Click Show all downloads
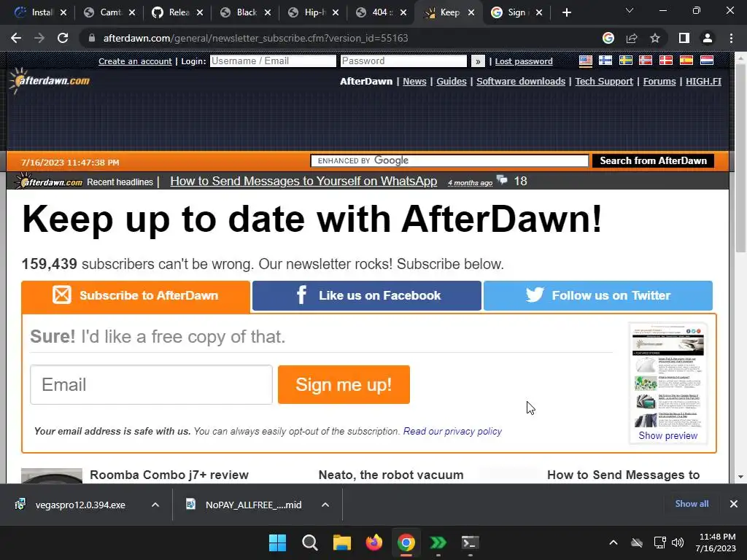Image resolution: width=747 pixels, height=560 pixels. [692, 504]
